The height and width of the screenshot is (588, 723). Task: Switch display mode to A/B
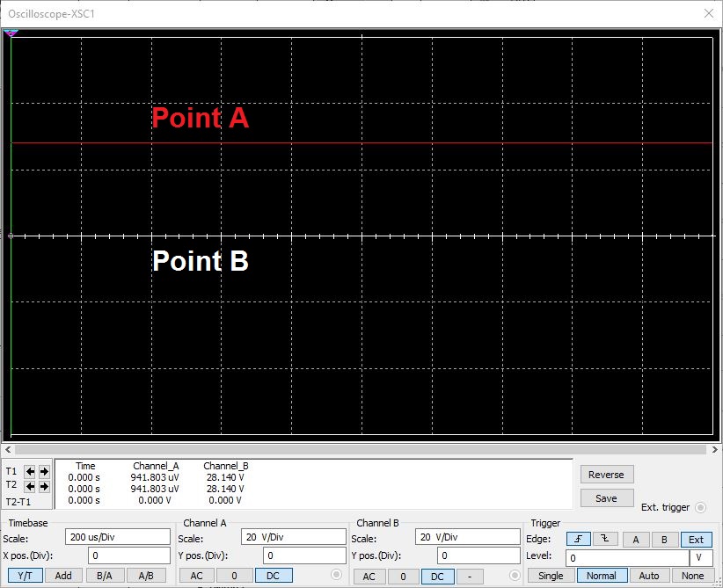pos(146,576)
